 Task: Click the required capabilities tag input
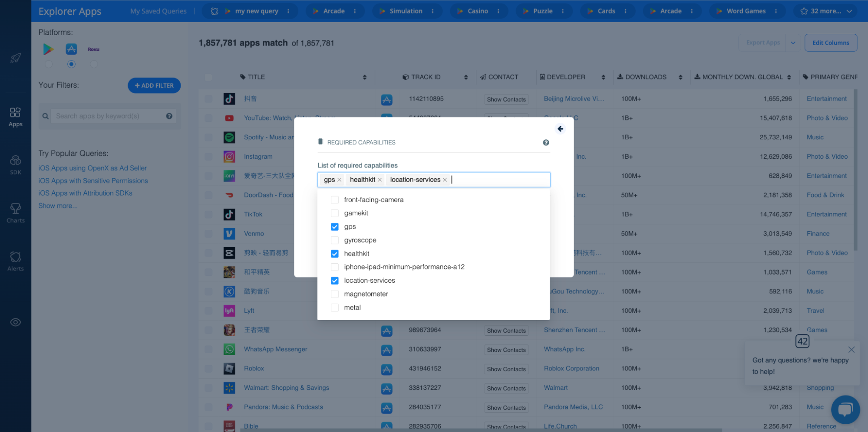pyautogui.click(x=434, y=180)
